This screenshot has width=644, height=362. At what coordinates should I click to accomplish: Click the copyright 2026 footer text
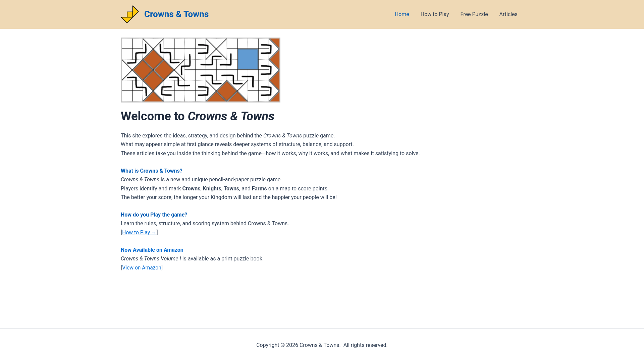tap(322, 345)
